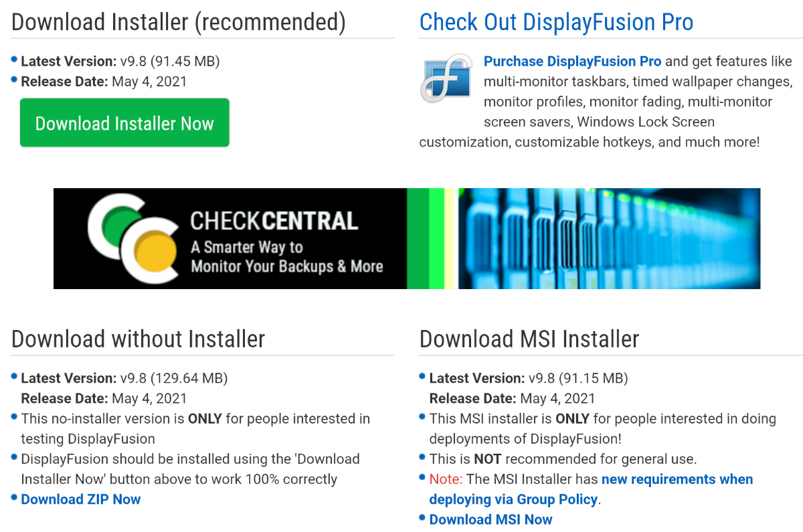Click the 'A Smarter Way to' banner tagline

[x=247, y=247]
